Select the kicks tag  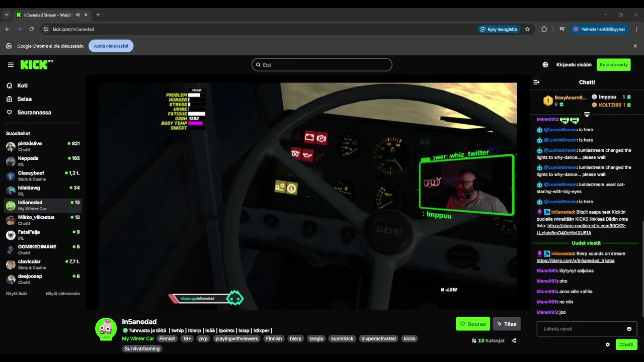[x=410, y=339]
